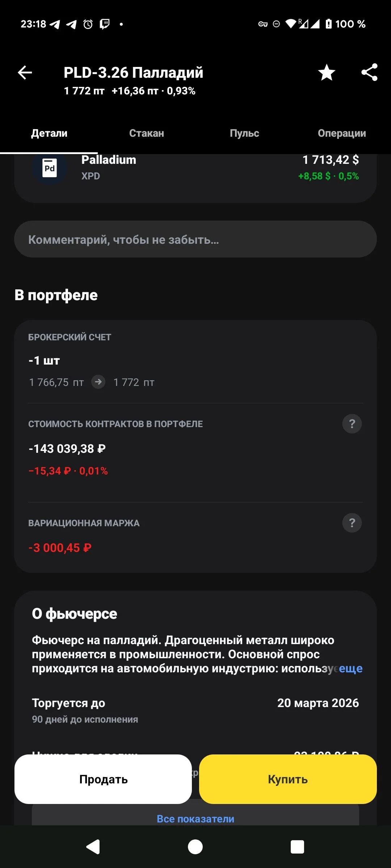Tap the yellow Купить button
The image size is (391, 868).
point(288,779)
